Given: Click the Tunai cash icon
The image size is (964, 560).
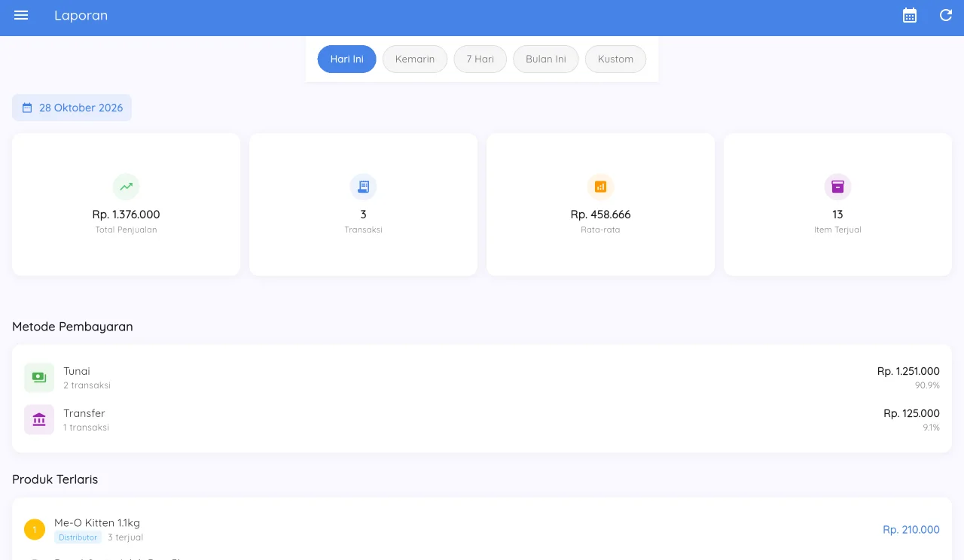Looking at the screenshot, I should 39,378.
